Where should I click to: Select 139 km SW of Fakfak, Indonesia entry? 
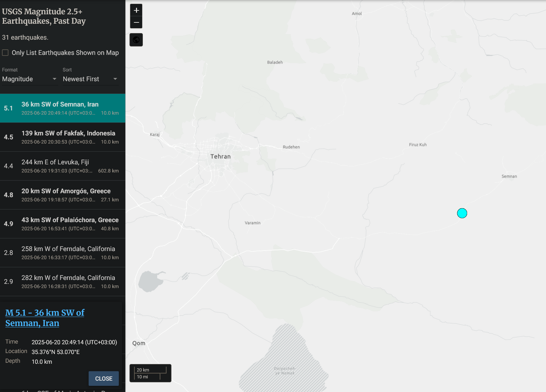coord(63,137)
